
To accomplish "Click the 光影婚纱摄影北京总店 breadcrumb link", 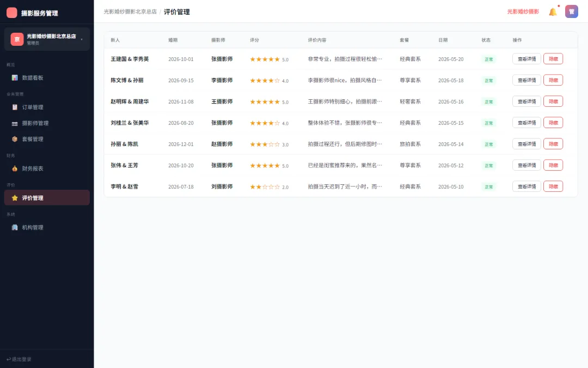I will [x=130, y=11].
